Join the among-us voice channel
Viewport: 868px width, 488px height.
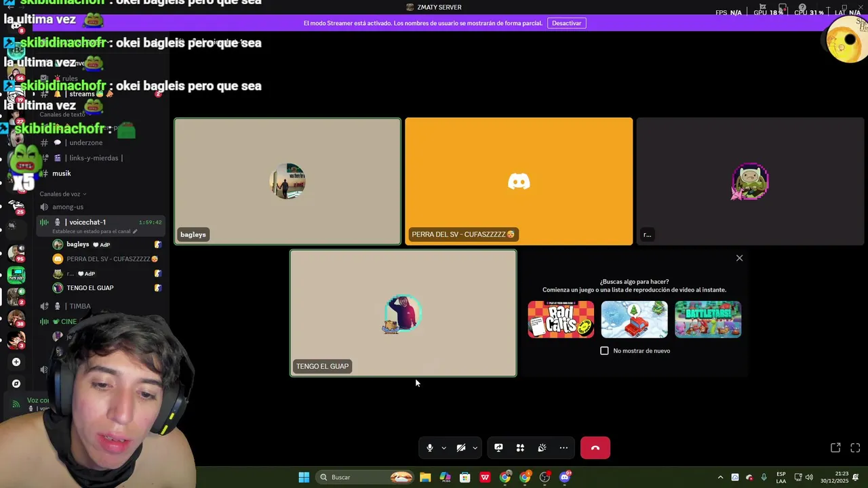click(68, 207)
